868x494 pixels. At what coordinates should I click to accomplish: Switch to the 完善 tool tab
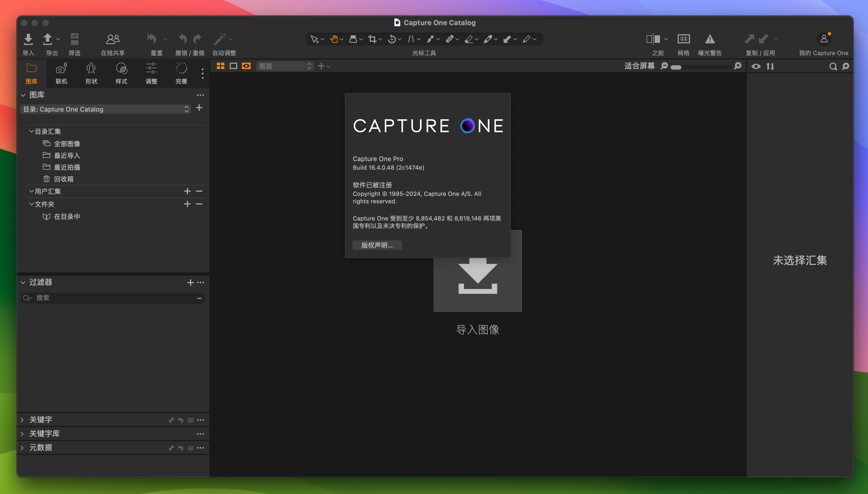pos(181,73)
